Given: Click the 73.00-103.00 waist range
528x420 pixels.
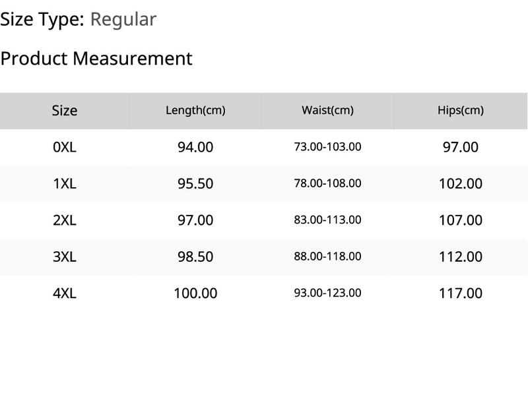Looking at the screenshot, I should (327, 147).
